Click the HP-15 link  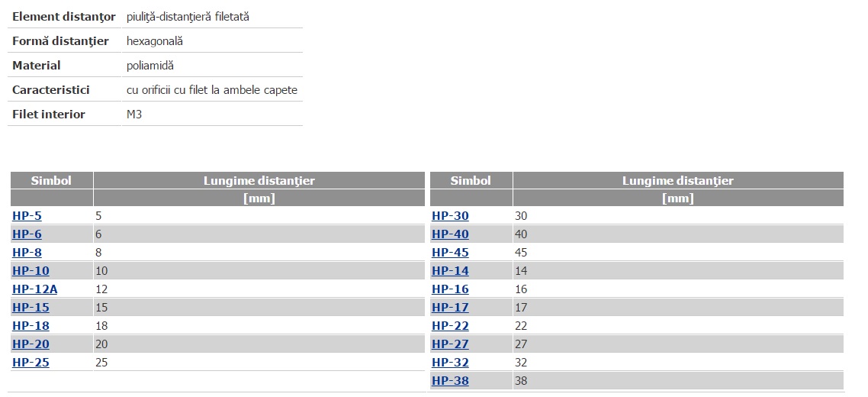pos(31,308)
